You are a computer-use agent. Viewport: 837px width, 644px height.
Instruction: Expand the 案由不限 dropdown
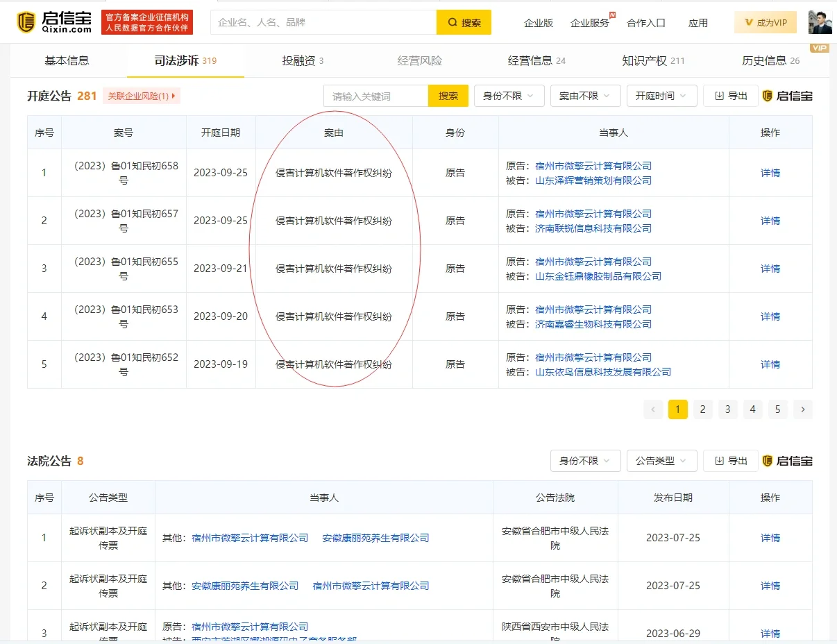[584, 95]
